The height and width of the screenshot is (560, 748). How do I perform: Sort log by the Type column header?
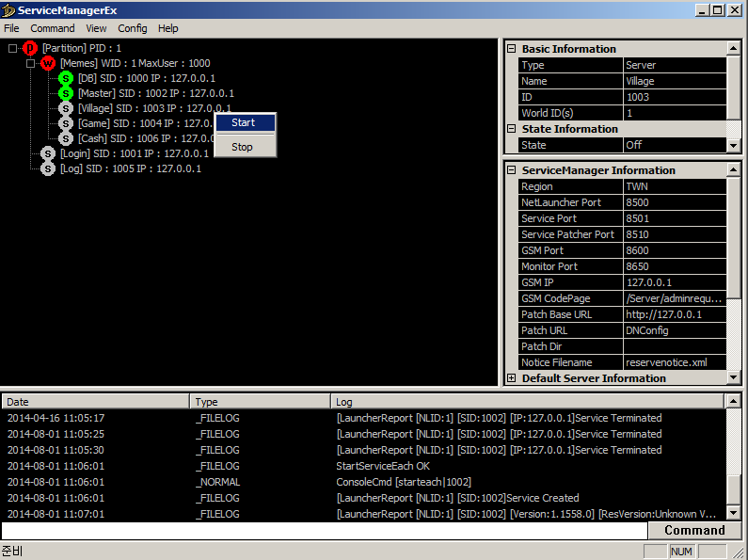[260, 402]
